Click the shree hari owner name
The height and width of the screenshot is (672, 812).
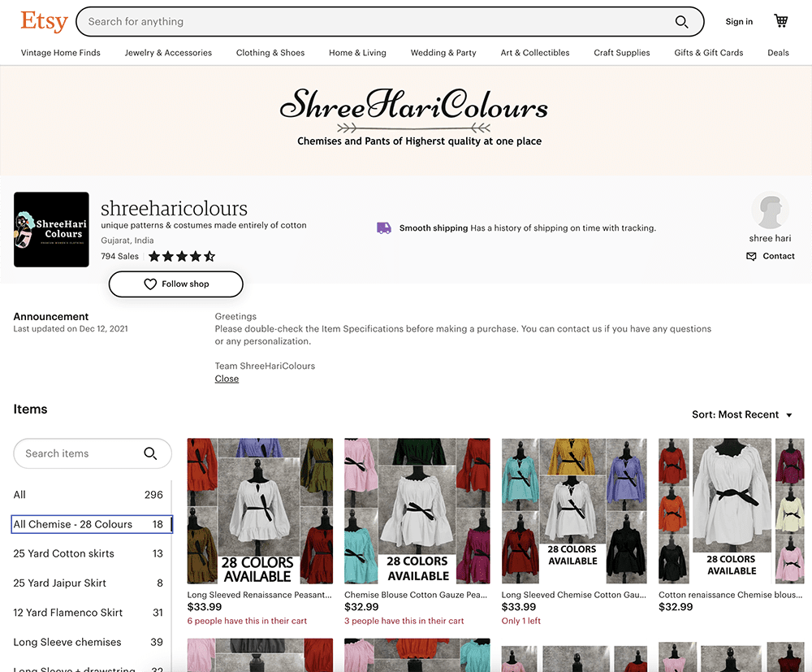click(770, 238)
